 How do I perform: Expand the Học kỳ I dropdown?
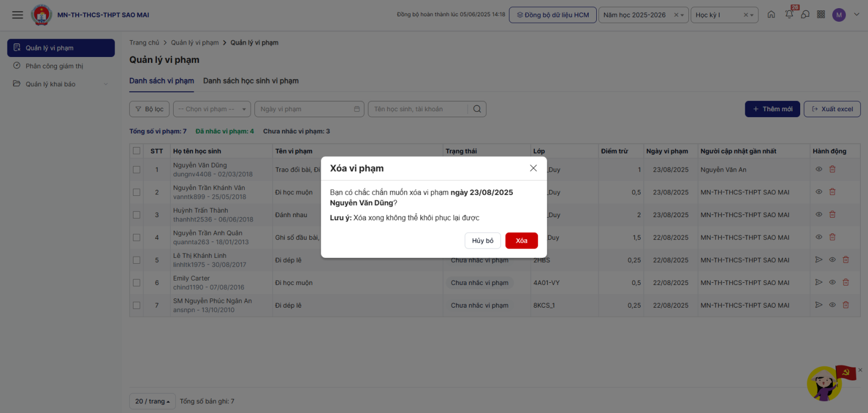[724, 15]
